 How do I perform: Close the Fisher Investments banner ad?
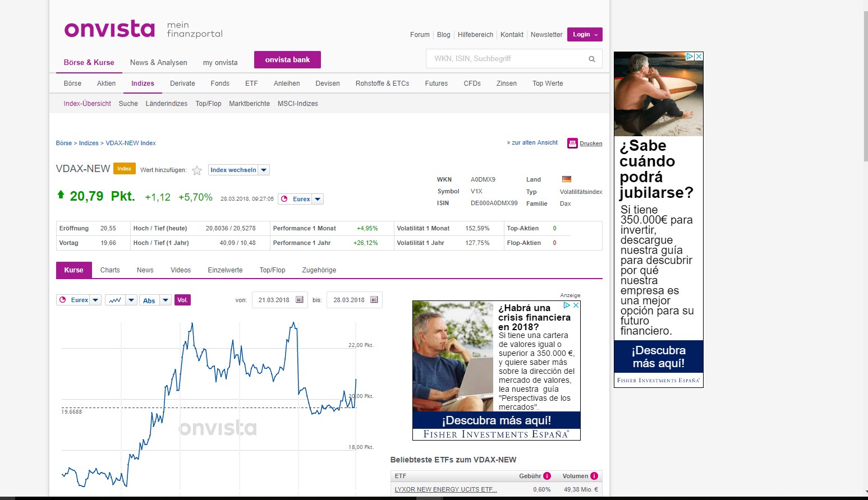[x=576, y=305]
